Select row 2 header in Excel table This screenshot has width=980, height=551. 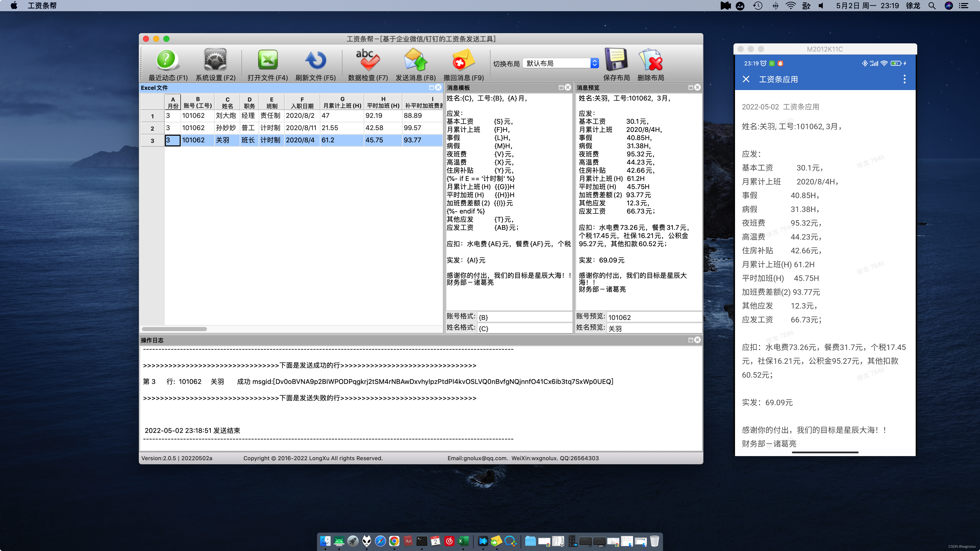(x=152, y=128)
